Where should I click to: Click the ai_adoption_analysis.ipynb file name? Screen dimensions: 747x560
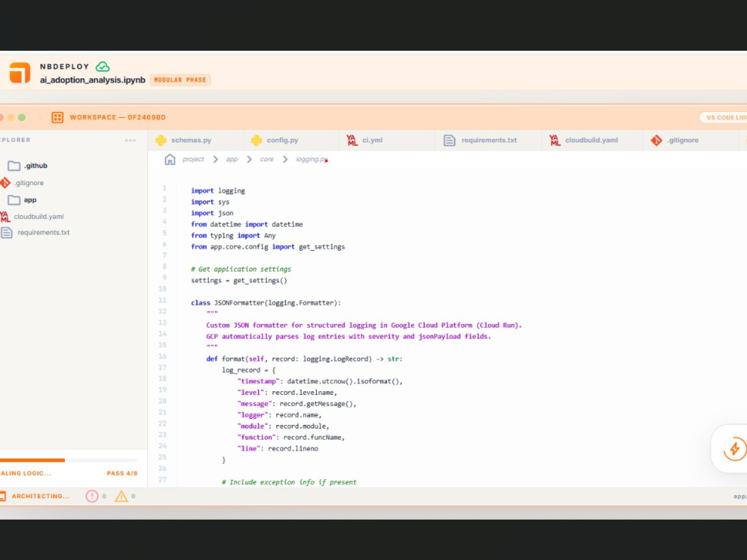(x=93, y=80)
